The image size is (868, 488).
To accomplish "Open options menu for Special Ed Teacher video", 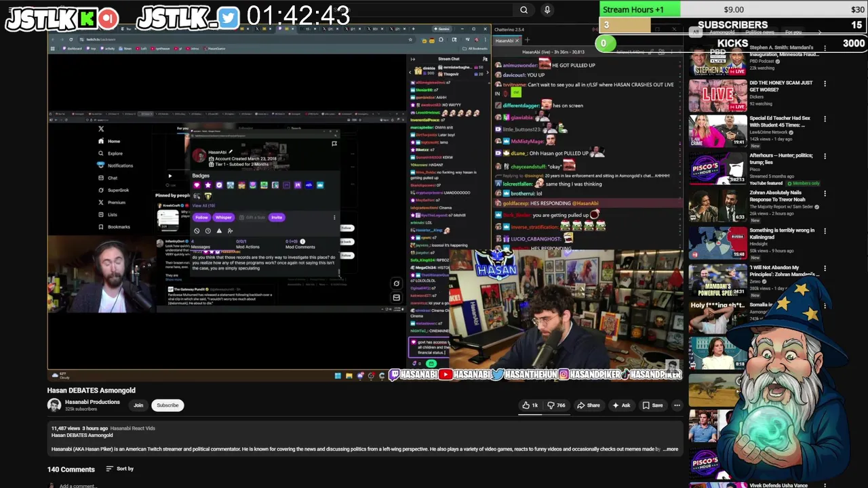I will [x=825, y=119].
